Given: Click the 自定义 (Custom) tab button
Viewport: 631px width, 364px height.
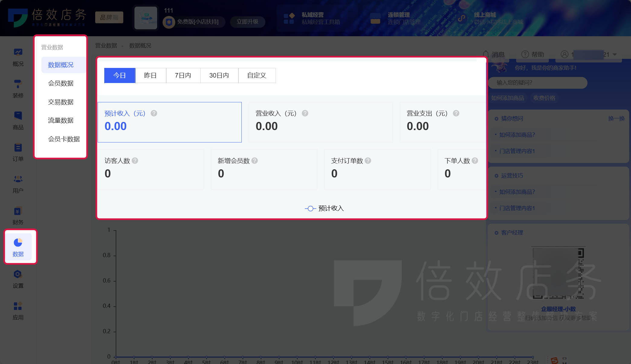Looking at the screenshot, I should click(257, 75).
